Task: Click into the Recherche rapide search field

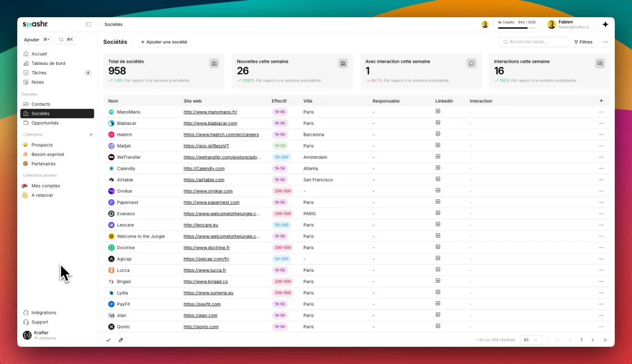Action: pos(534,42)
